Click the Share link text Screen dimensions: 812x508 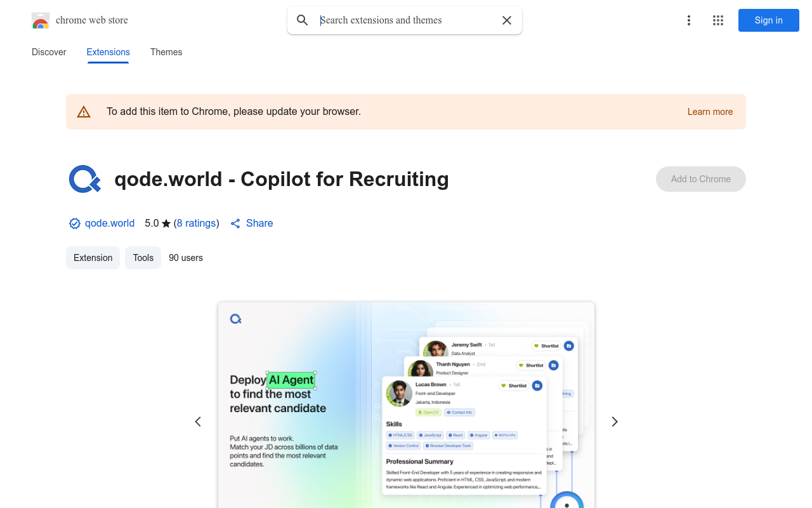click(259, 224)
